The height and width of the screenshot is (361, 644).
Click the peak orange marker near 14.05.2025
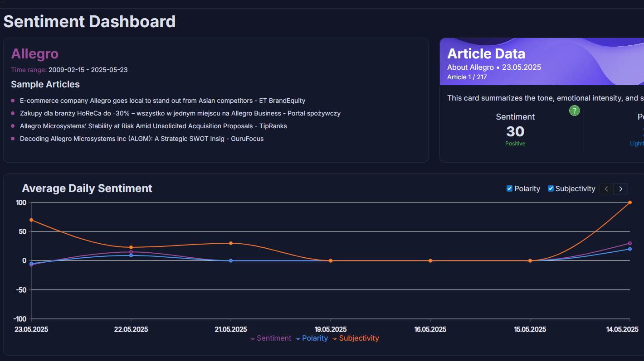630,203
